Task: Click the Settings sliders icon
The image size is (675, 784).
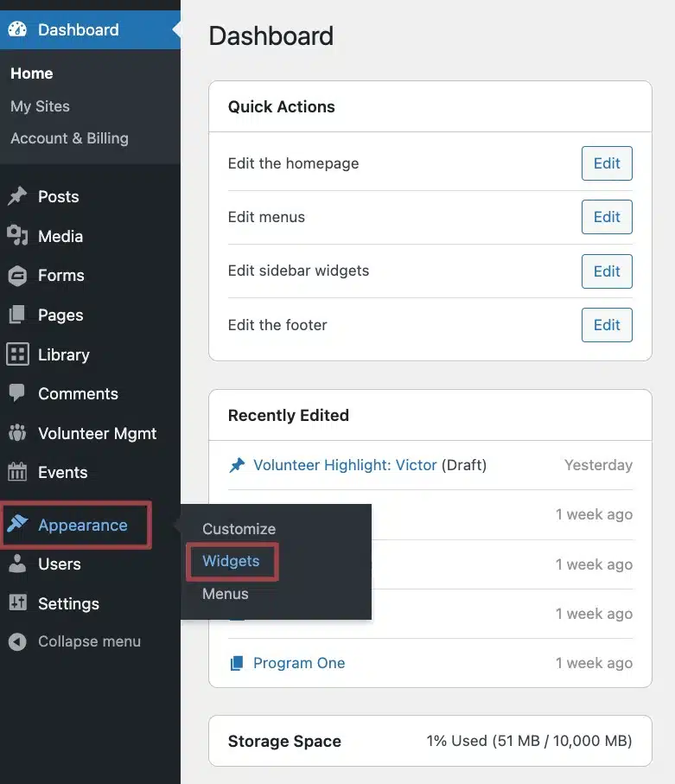Action: (17, 602)
